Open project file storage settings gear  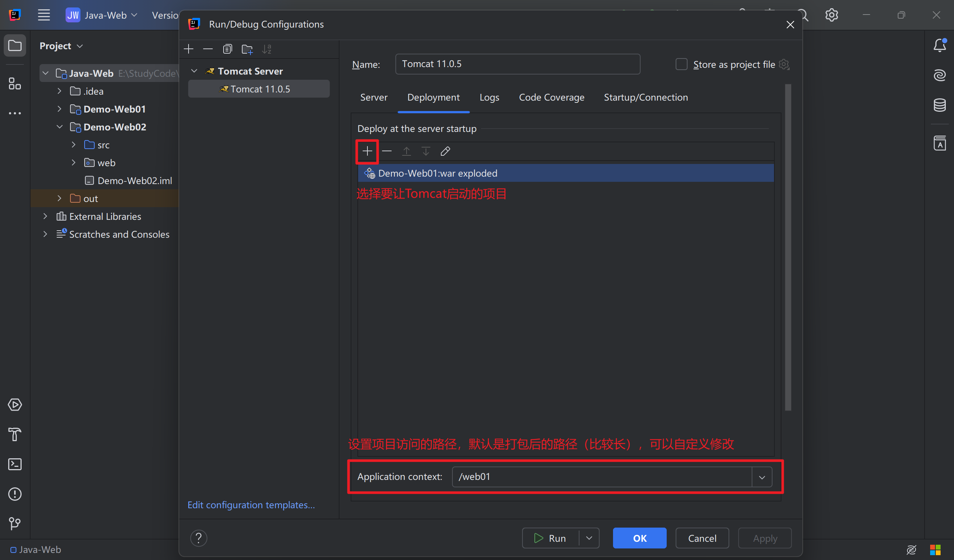[x=784, y=64]
